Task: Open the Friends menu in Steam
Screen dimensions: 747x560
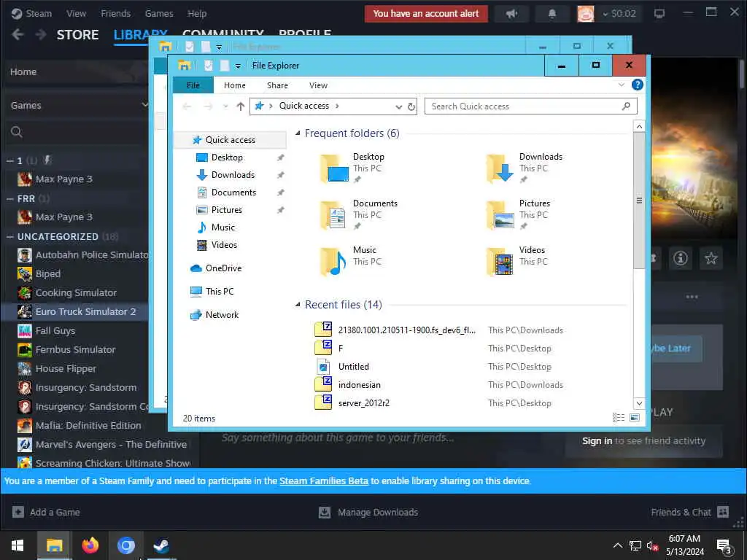Action: click(116, 13)
